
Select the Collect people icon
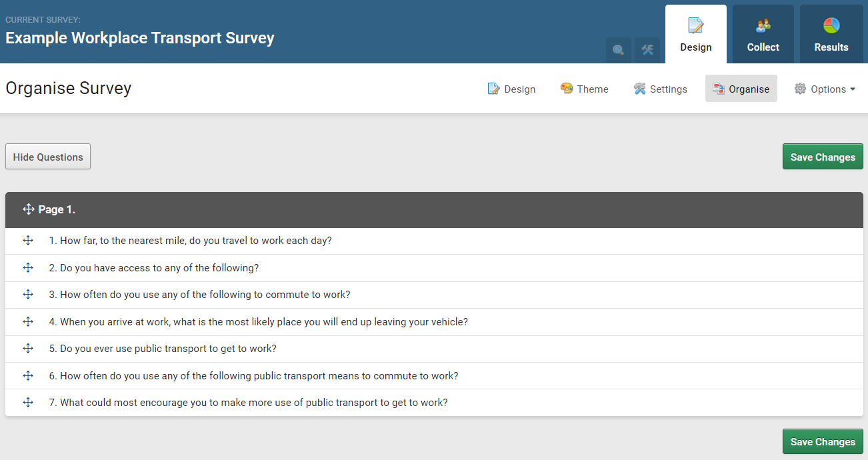(x=763, y=25)
